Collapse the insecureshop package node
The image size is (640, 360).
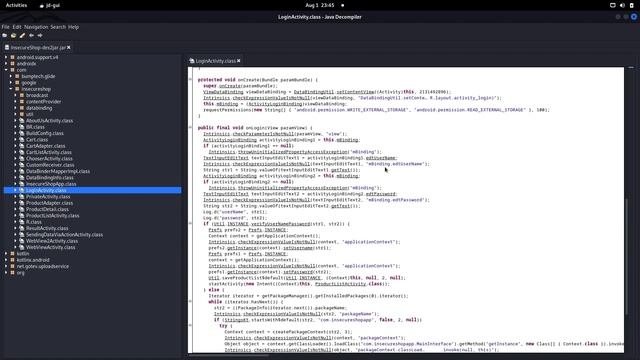coord(11,89)
